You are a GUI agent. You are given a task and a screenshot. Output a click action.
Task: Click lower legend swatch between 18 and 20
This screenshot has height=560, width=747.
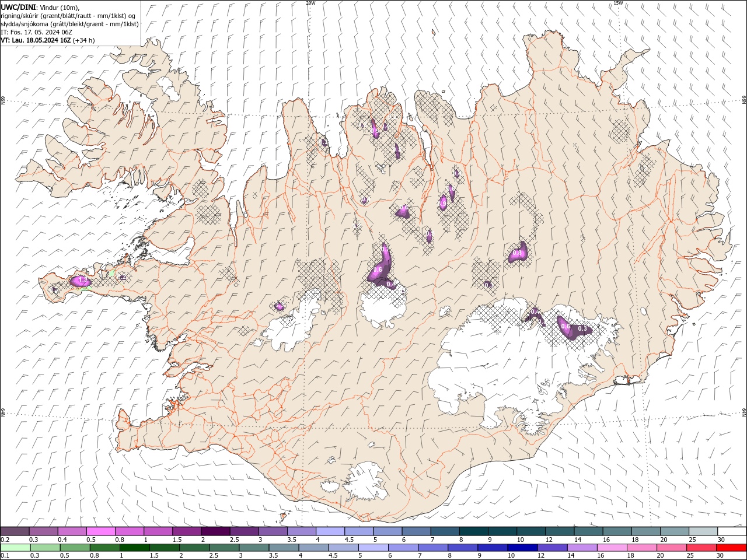(x=641, y=548)
